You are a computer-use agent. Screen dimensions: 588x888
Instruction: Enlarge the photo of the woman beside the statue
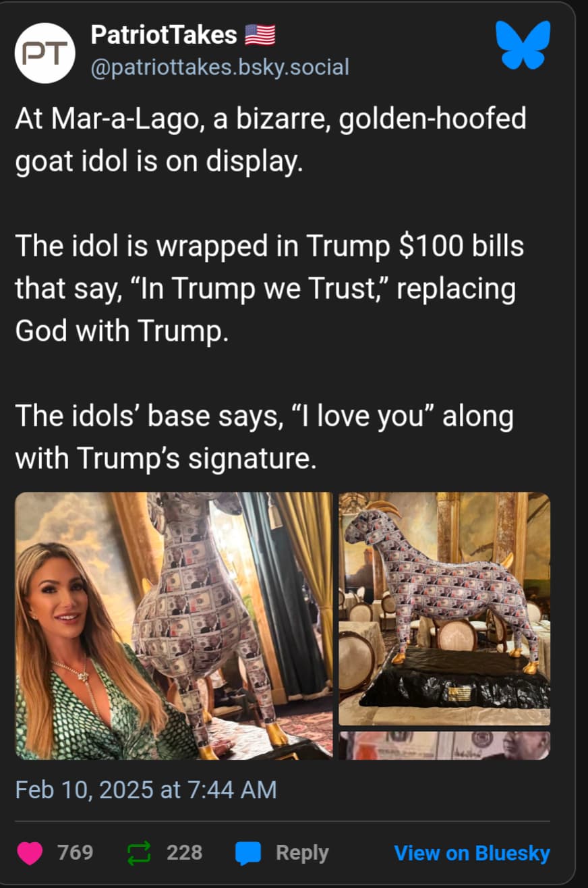pyautogui.click(x=174, y=626)
